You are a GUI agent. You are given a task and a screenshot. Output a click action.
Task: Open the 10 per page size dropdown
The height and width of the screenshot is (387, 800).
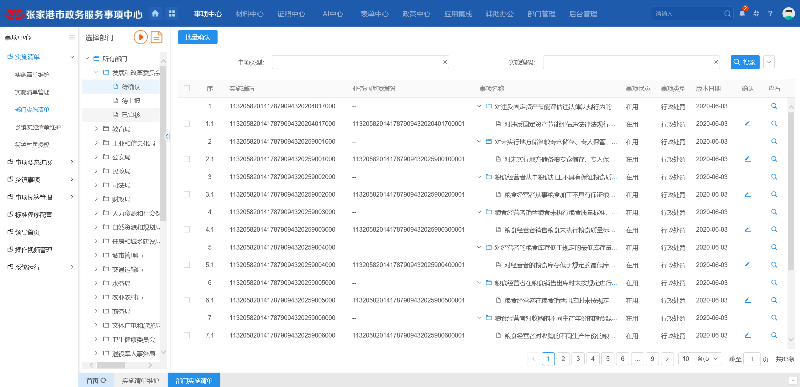point(701,358)
